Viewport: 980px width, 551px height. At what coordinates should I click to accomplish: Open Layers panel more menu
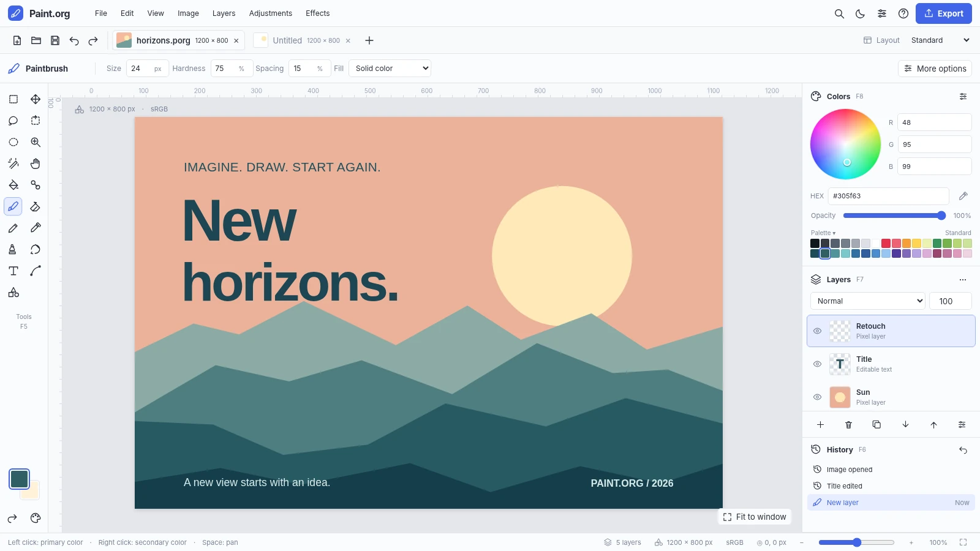pos(963,280)
